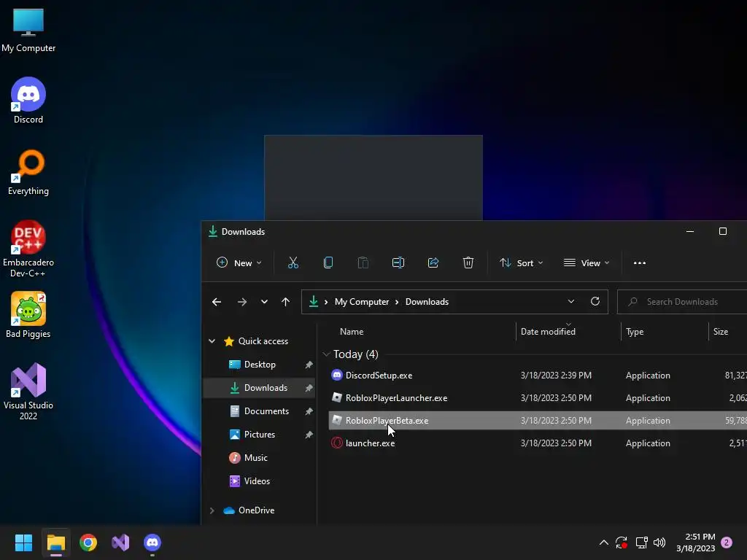
Task: Select the DiscordSetup.exe file
Action: coord(538,376)
